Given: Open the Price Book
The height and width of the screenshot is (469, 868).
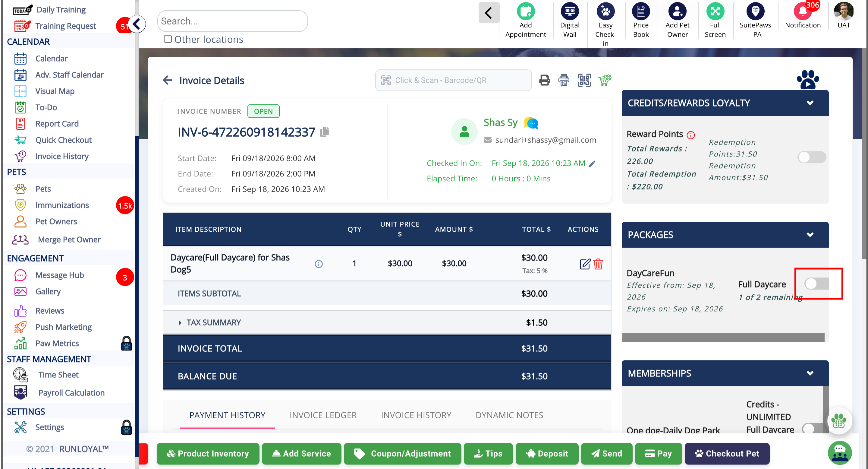Looking at the screenshot, I should [640, 20].
